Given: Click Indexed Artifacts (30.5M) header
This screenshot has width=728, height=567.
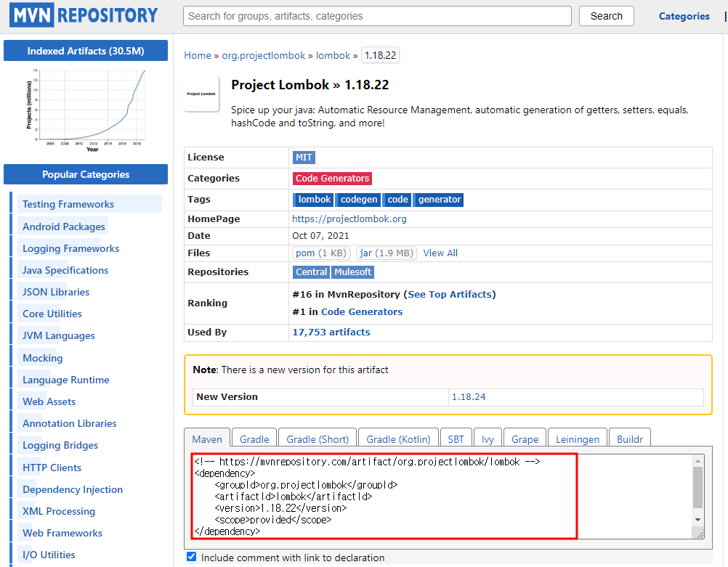Looking at the screenshot, I should pos(86,51).
